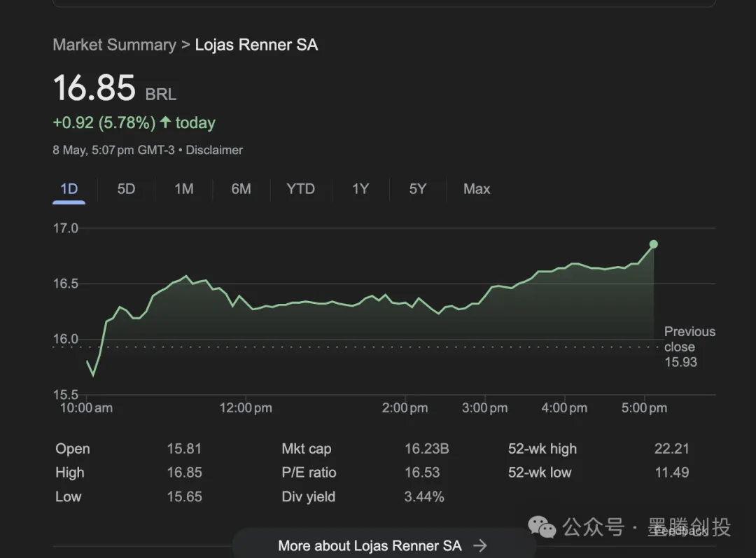The image size is (756, 558).
Task: Click the green end dot on the chart line
Action: (653, 244)
